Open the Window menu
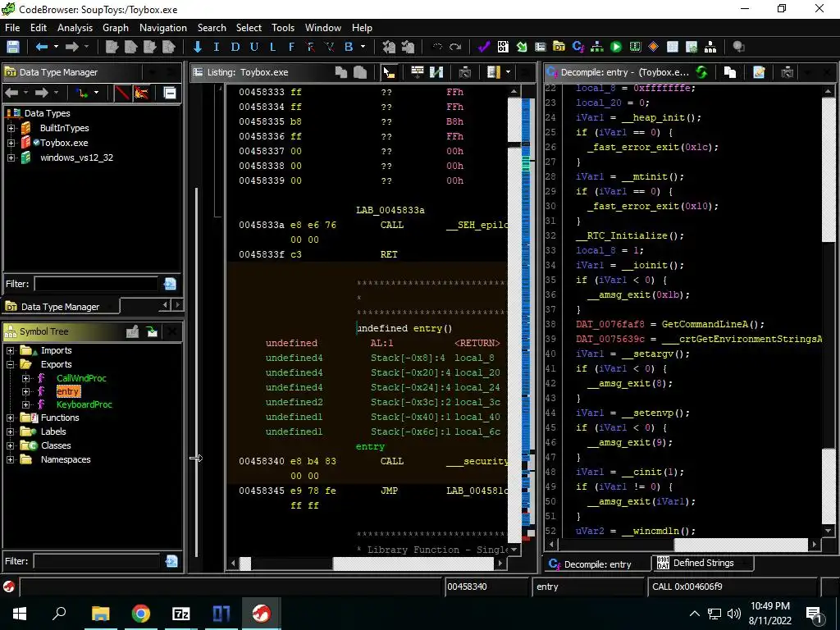 pyautogui.click(x=323, y=28)
